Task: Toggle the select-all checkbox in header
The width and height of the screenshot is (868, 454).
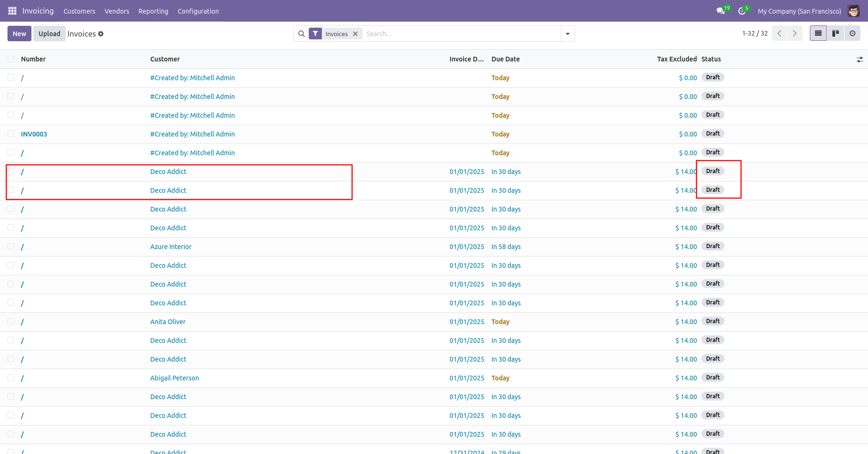Action: [11, 59]
